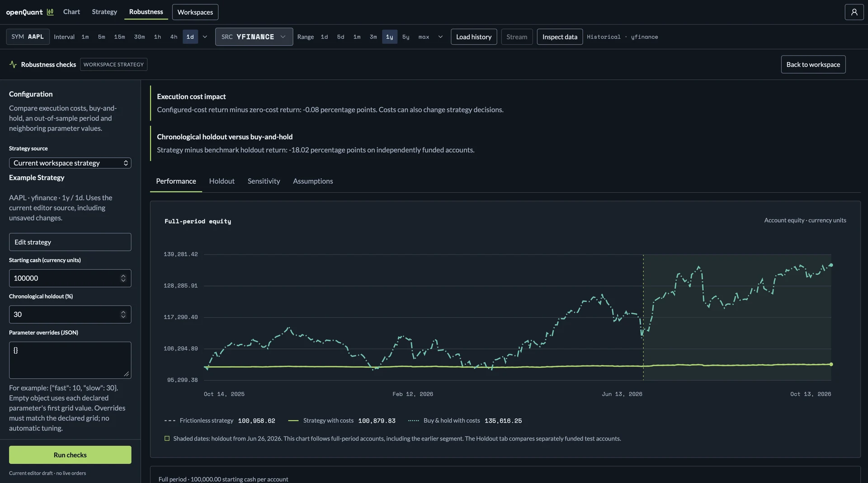Click the Load history button
The height and width of the screenshot is (483, 868).
pos(473,37)
